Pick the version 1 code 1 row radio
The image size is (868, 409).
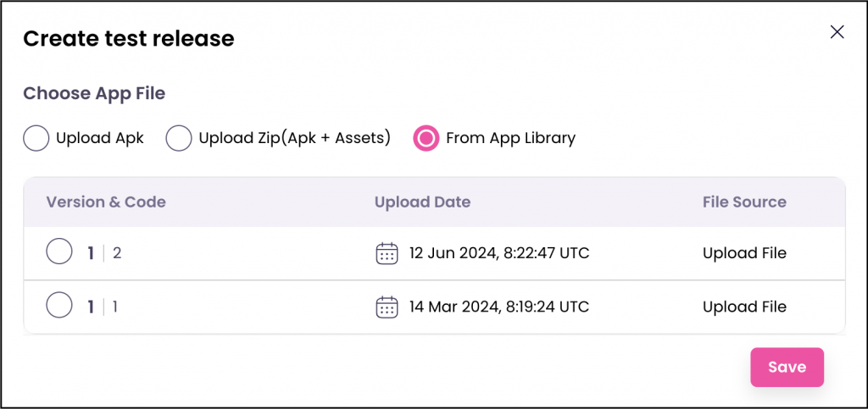tap(59, 306)
